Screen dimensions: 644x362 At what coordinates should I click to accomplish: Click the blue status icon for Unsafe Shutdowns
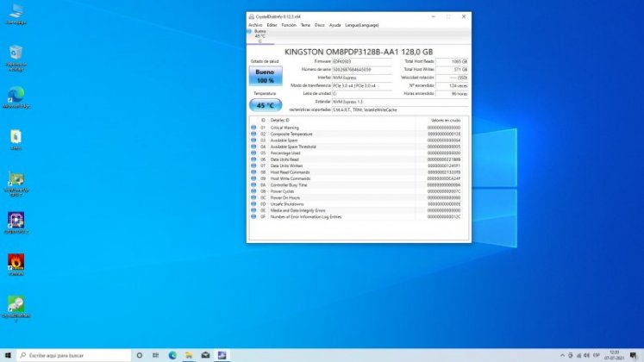pos(253,204)
